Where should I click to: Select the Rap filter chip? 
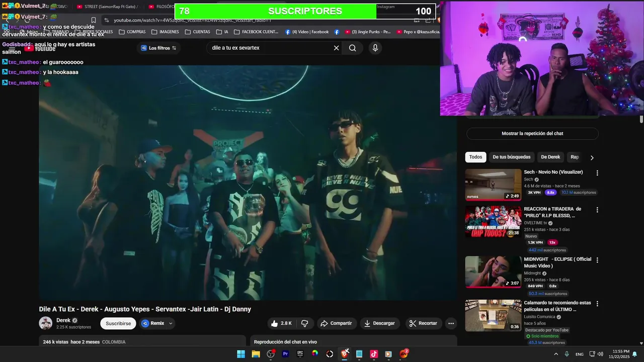pyautogui.click(x=575, y=157)
